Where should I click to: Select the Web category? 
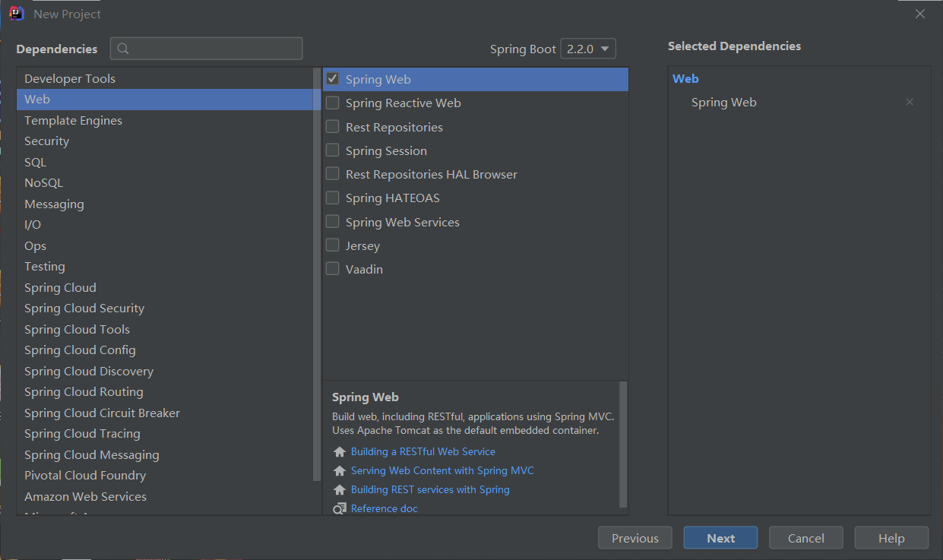(x=165, y=100)
